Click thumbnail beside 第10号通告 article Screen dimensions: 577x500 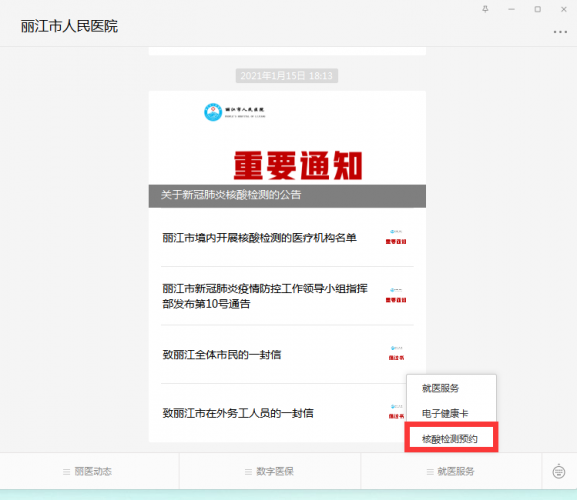coord(396,295)
